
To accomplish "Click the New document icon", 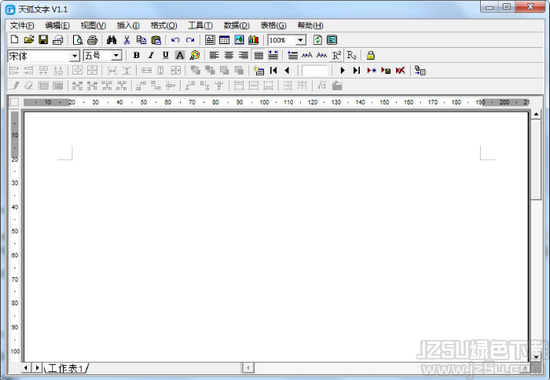I will pos(14,40).
